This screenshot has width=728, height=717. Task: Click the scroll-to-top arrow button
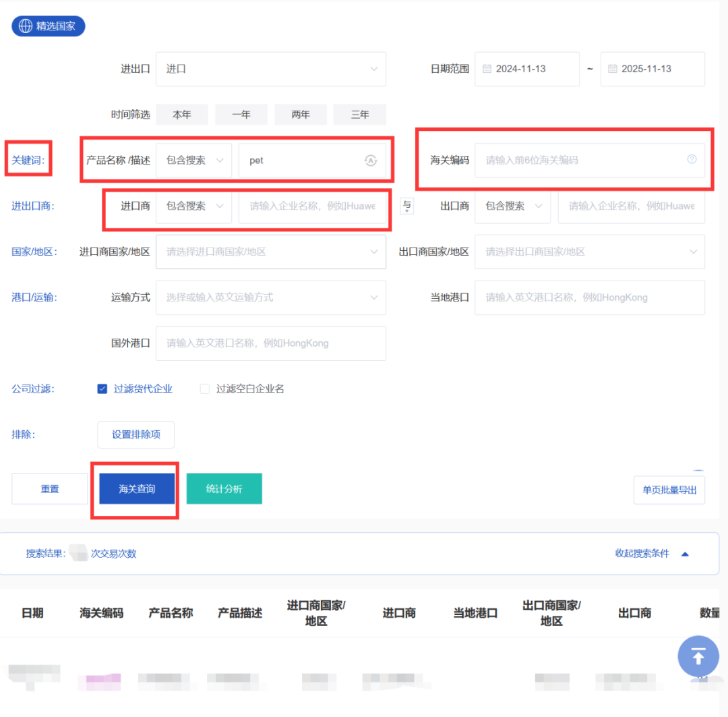[x=698, y=656]
